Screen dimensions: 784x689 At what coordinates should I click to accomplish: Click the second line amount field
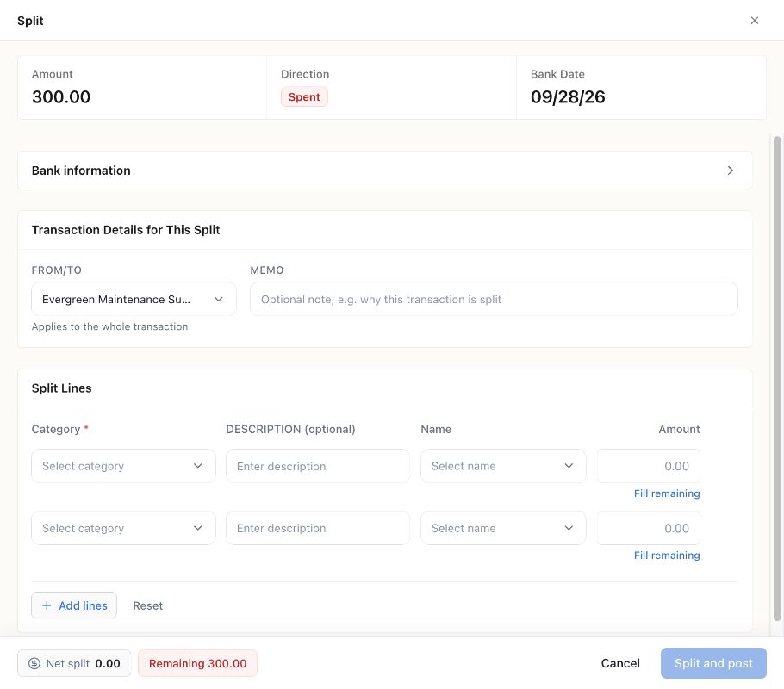pos(649,528)
